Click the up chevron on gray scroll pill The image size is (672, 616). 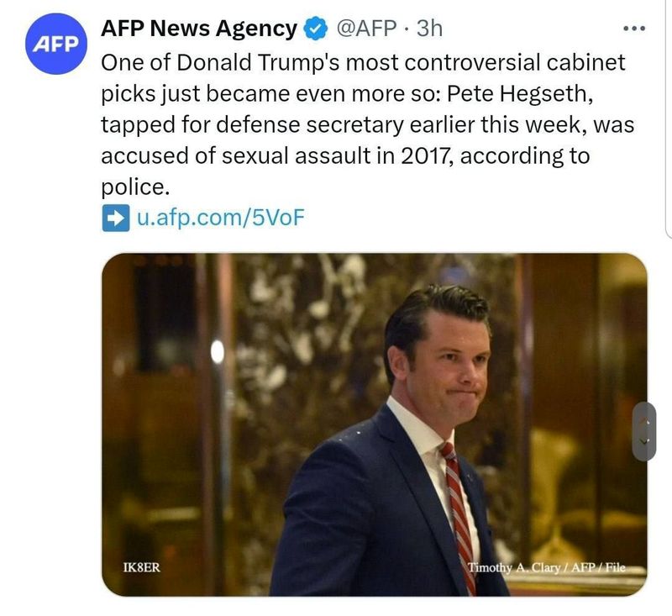[x=644, y=422]
